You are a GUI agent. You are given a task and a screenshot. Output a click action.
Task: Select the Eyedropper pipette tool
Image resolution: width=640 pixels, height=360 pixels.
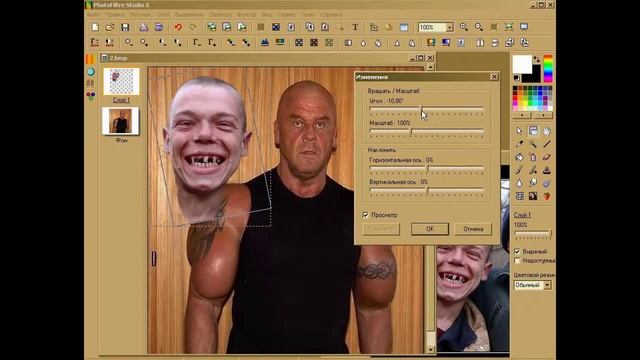click(x=519, y=144)
